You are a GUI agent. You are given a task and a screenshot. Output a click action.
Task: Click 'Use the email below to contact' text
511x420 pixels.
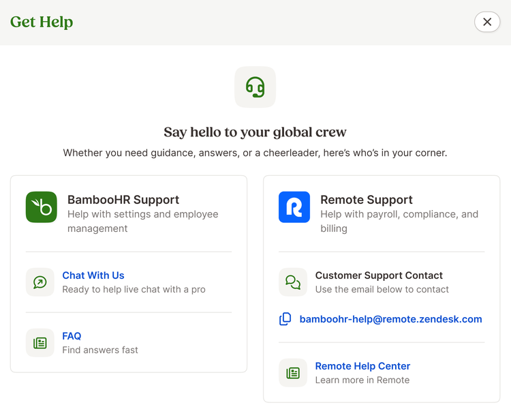coord(382,289)
